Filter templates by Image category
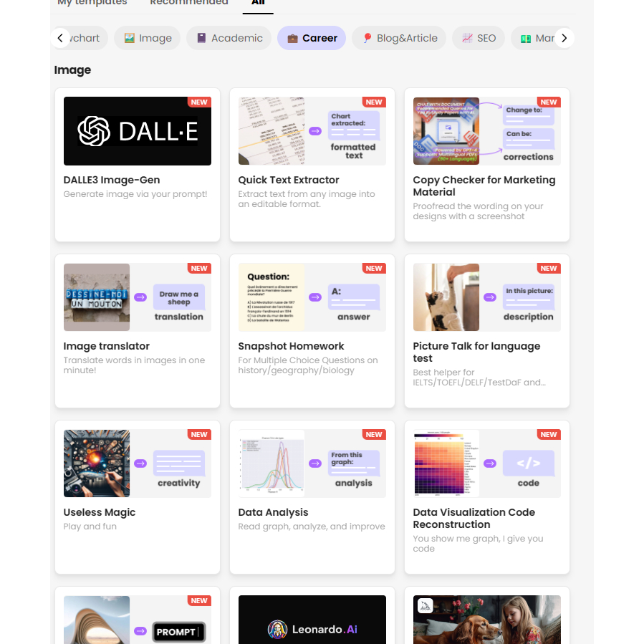This screenshot has width=644, height=644. click(148, 38)
